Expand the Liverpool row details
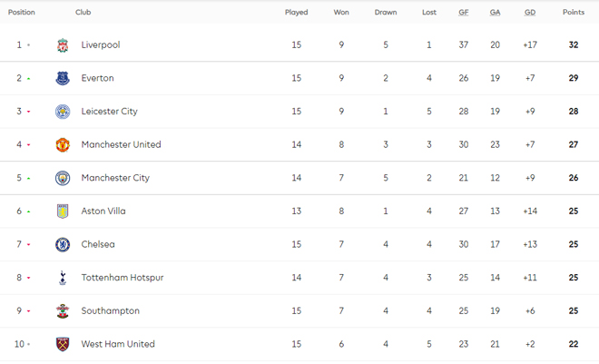Image resolution: width=599 pixels, height=364 pixels. [299, 44]
